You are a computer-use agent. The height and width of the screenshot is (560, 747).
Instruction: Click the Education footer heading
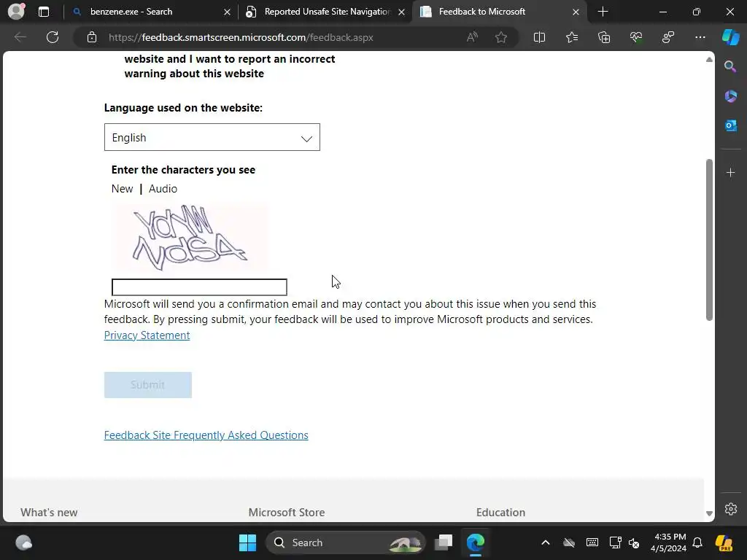tap(500, 513)
